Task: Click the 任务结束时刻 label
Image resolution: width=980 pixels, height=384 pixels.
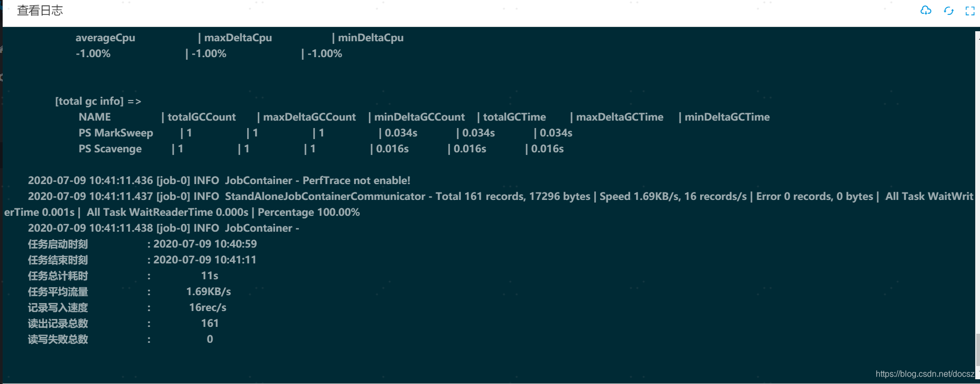Action: 58,260
